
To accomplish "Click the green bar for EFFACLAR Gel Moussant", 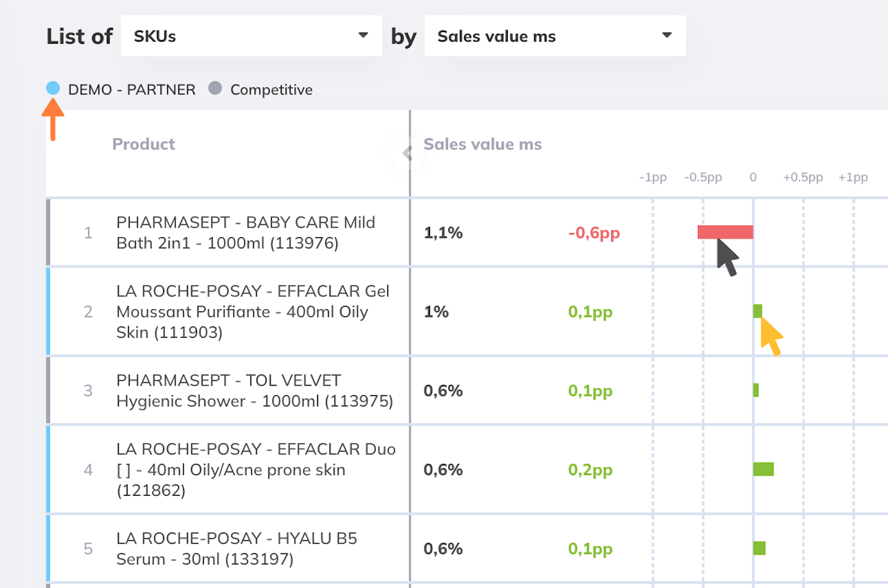I will [758, 311].
